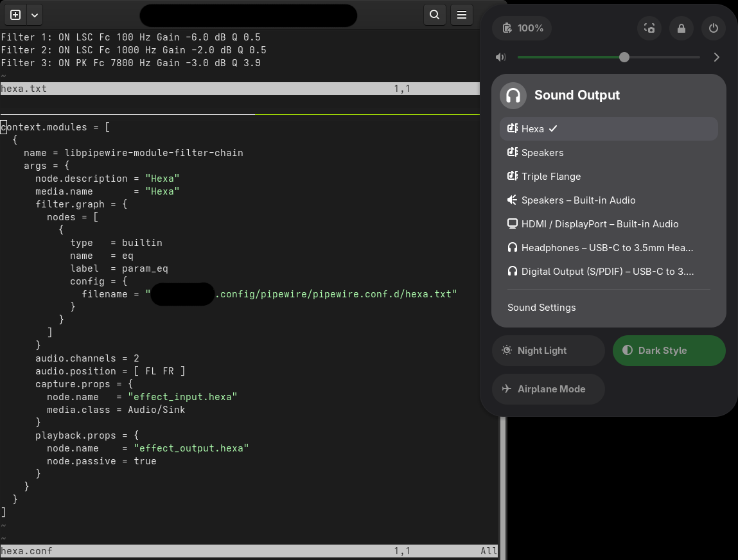Image resolution: width=738 pixels, height=560 pixels.
Task: Click headphones icon in Sound Output header
Action: coord(513,96)
